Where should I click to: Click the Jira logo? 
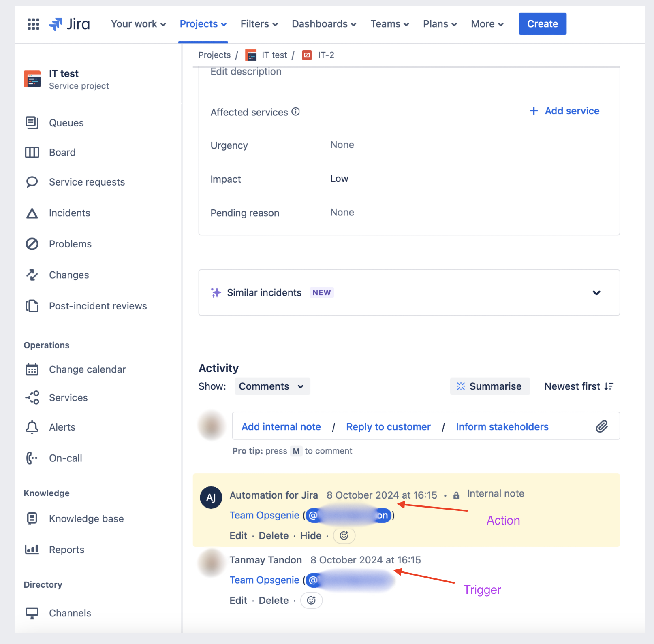click(x=69, y=24)
